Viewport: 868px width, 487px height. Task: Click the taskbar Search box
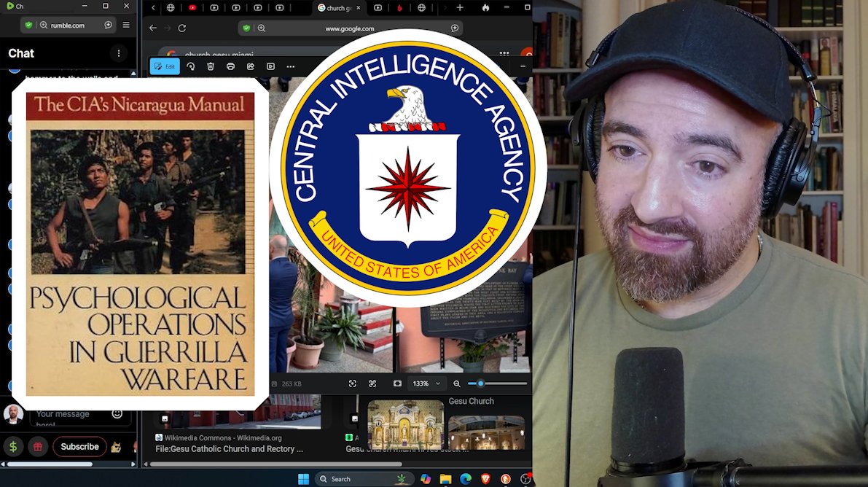363,479
